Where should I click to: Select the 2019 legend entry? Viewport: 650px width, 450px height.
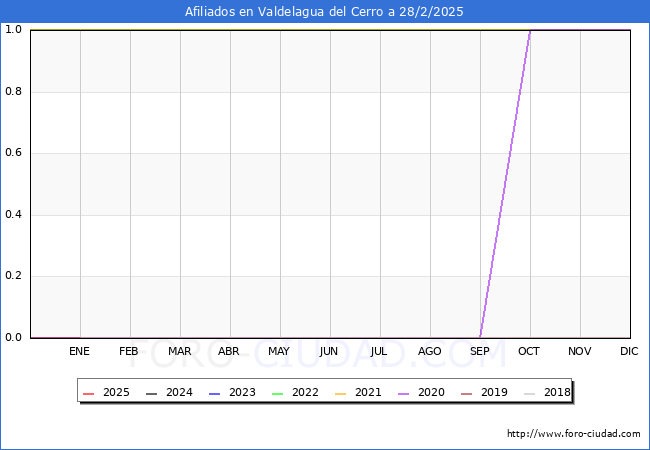(484, 392)
